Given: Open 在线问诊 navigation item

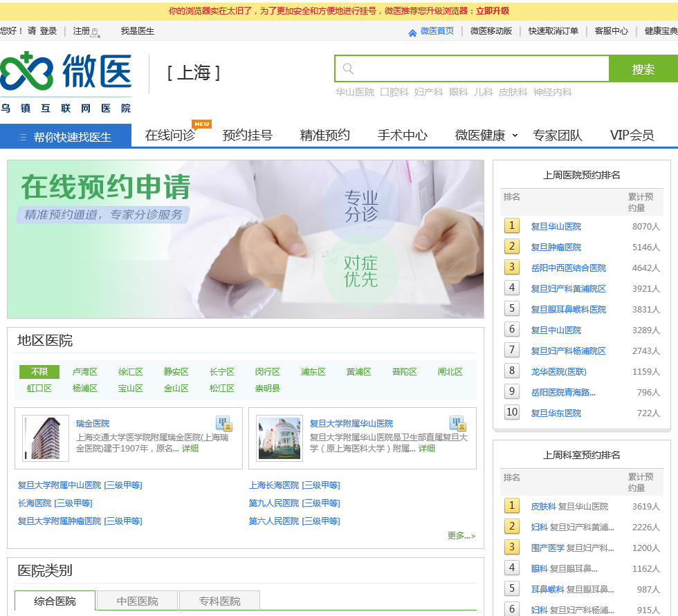Looking at the screenshot, I should coord(170,136).
